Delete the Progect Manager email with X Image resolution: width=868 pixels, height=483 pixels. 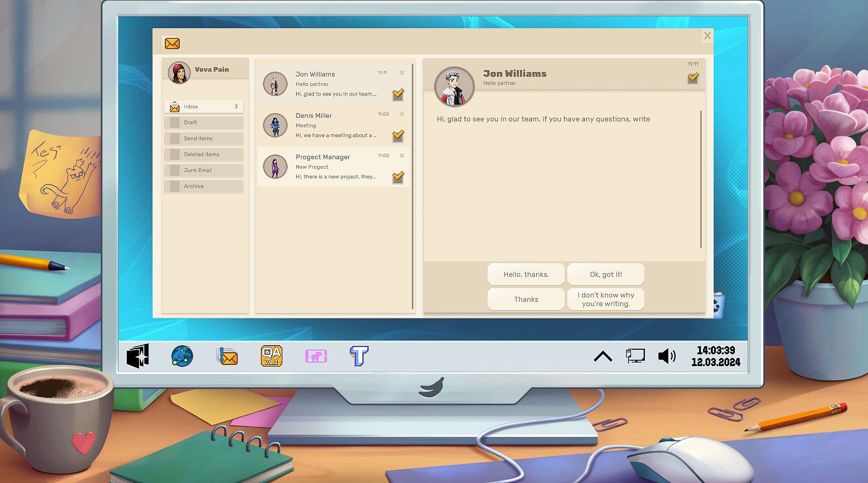click(x=402, y=156)
